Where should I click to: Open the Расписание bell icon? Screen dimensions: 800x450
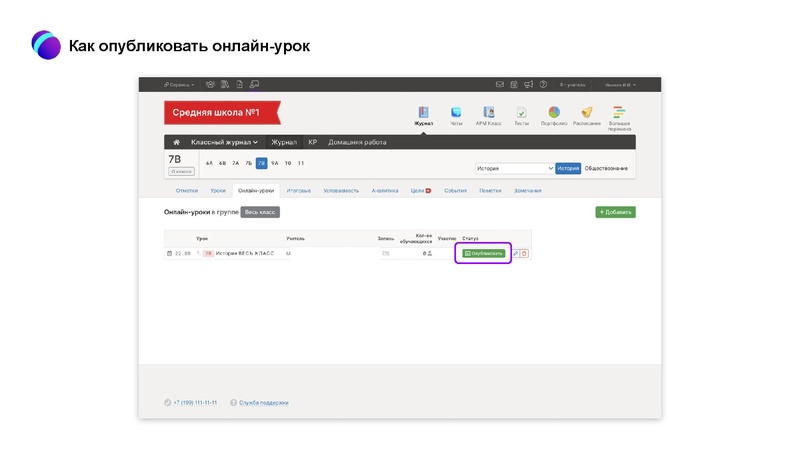point(587,114)
